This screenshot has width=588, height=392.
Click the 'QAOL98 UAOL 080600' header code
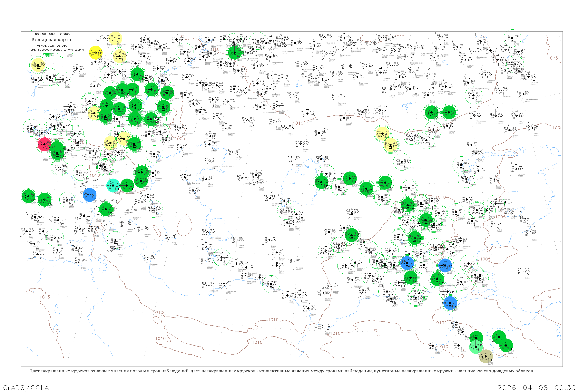click(x=53, y=34)
